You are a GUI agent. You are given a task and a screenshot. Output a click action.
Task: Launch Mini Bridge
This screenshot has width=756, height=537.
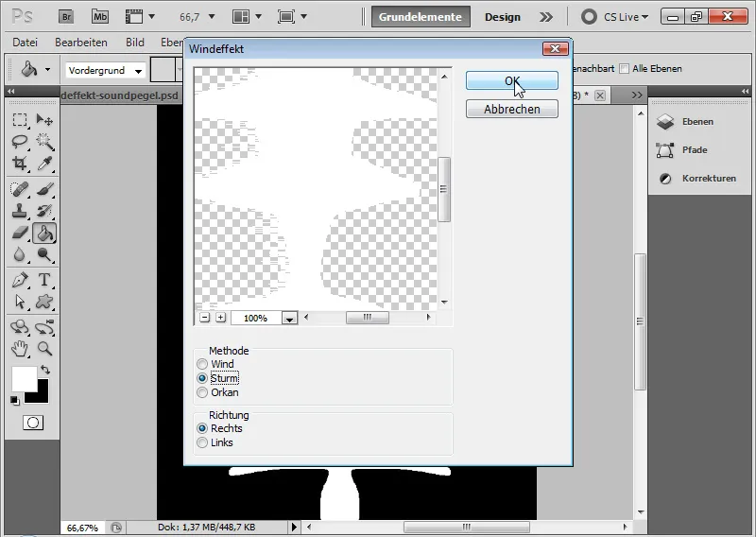(x=100, y=17)
